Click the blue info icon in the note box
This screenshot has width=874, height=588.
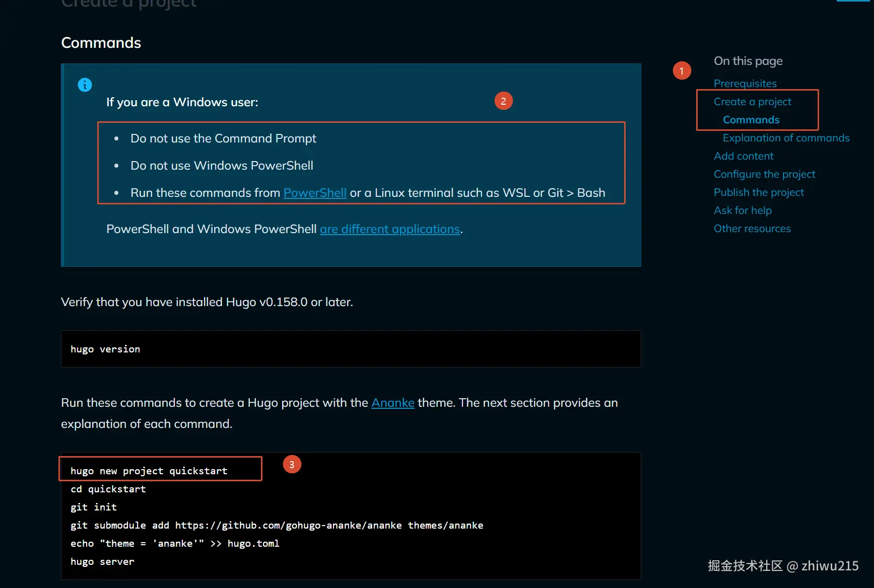pos(85,85)
